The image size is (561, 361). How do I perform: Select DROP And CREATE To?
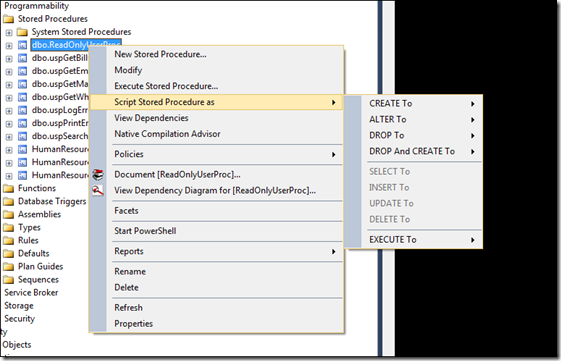click(x=413, y=151)
